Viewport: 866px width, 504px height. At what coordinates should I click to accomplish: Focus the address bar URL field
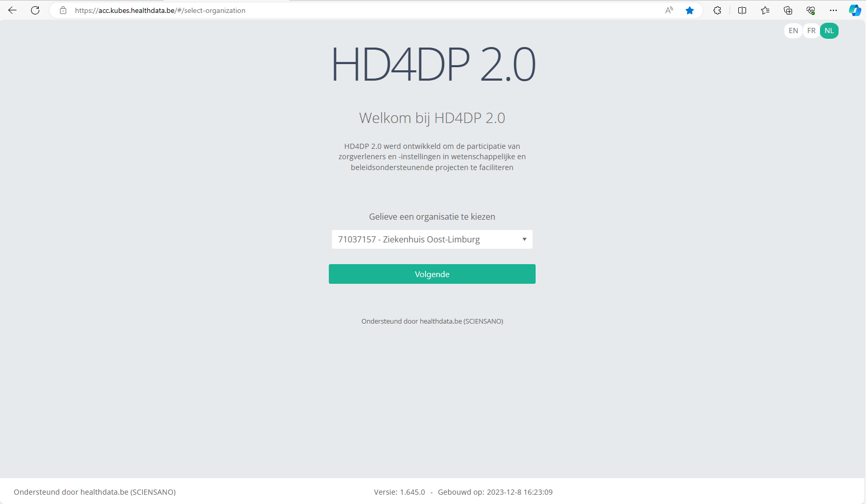pos(362,10)
